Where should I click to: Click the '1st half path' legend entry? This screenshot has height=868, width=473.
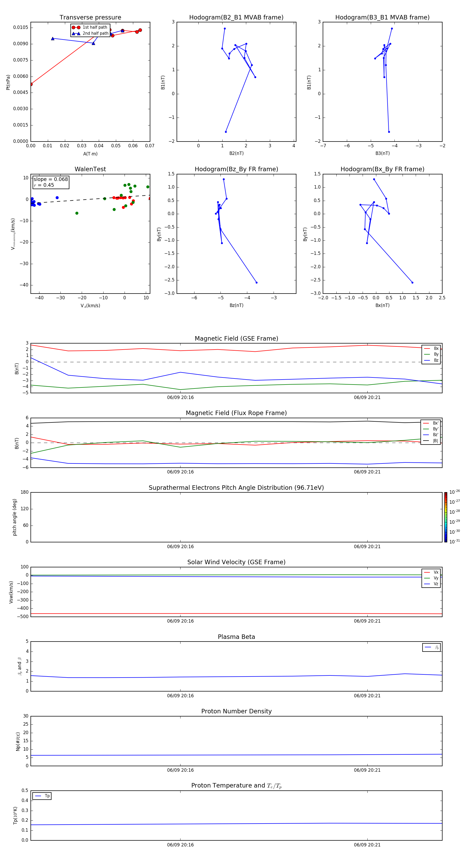90,27
